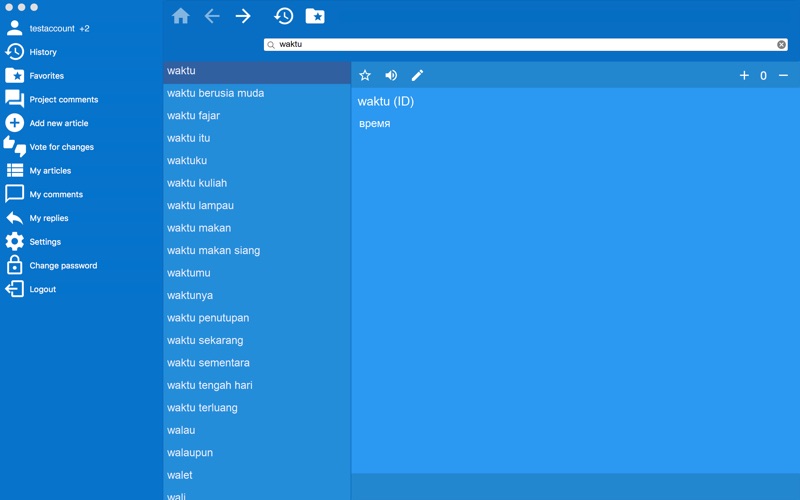Go forward with the right arrow
Image resolution: width=800 pixels, height=500 pixels.
tap(243, 16)
